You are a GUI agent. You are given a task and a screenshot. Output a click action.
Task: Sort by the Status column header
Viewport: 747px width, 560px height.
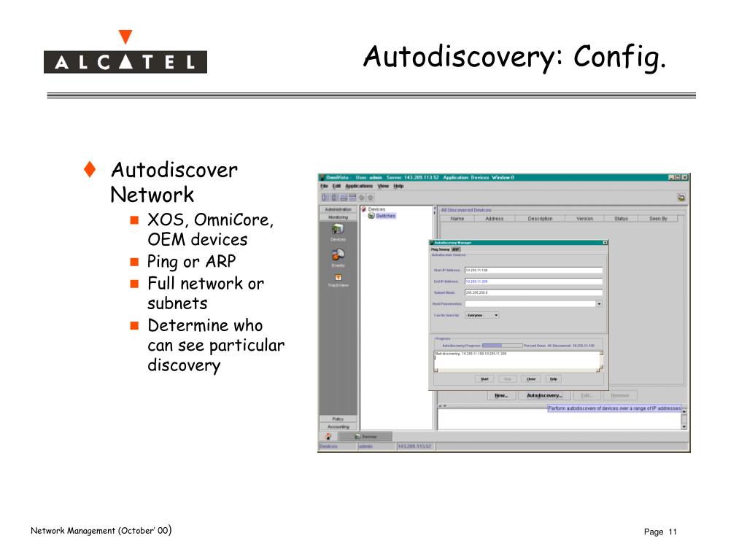[x=621, y=219]
